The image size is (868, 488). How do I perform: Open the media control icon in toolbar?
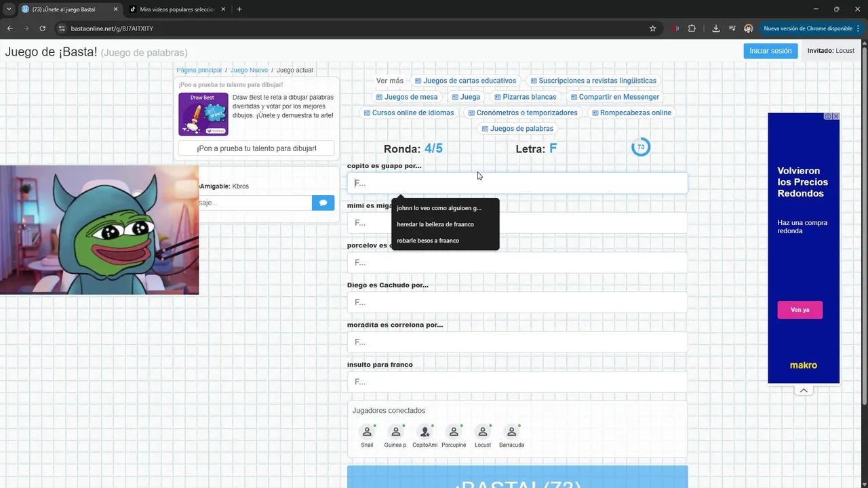732,28
